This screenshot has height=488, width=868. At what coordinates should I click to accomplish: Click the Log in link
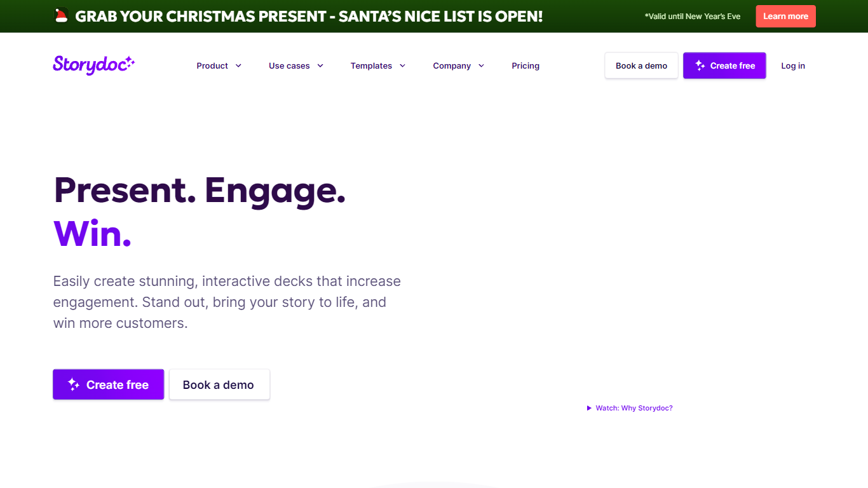[x=793, y=65]
